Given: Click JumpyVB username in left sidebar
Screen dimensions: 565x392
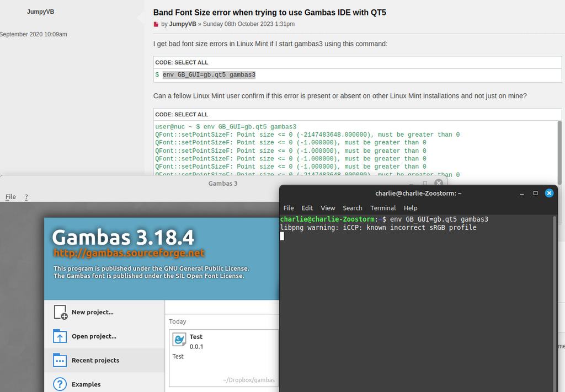Looking at the screenshot, I should [41, 12].
